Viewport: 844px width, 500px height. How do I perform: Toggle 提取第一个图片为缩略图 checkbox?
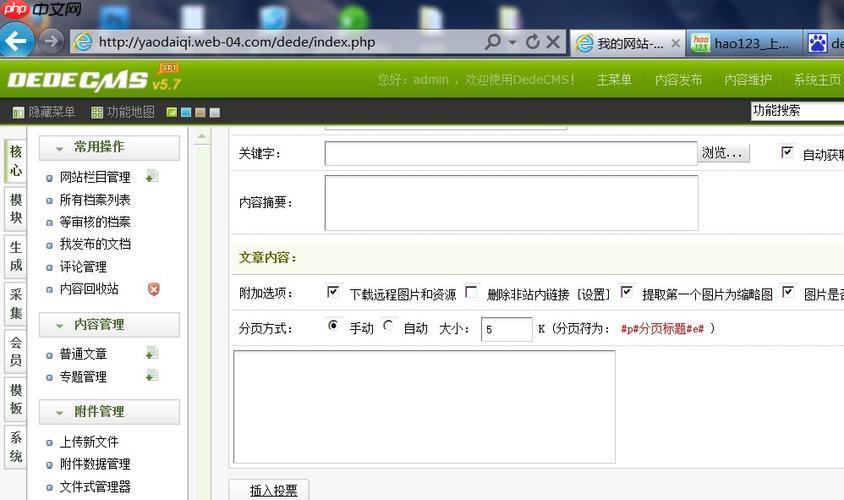coord(626,292)
